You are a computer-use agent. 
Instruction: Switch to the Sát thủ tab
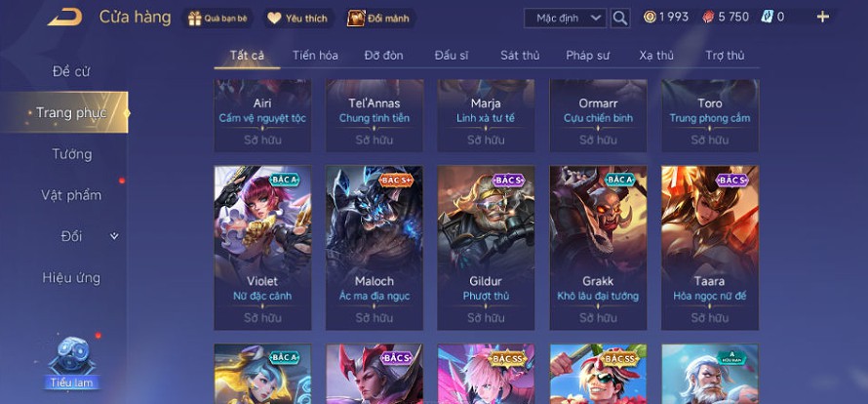pyautogui.click(x=520, y=56)
